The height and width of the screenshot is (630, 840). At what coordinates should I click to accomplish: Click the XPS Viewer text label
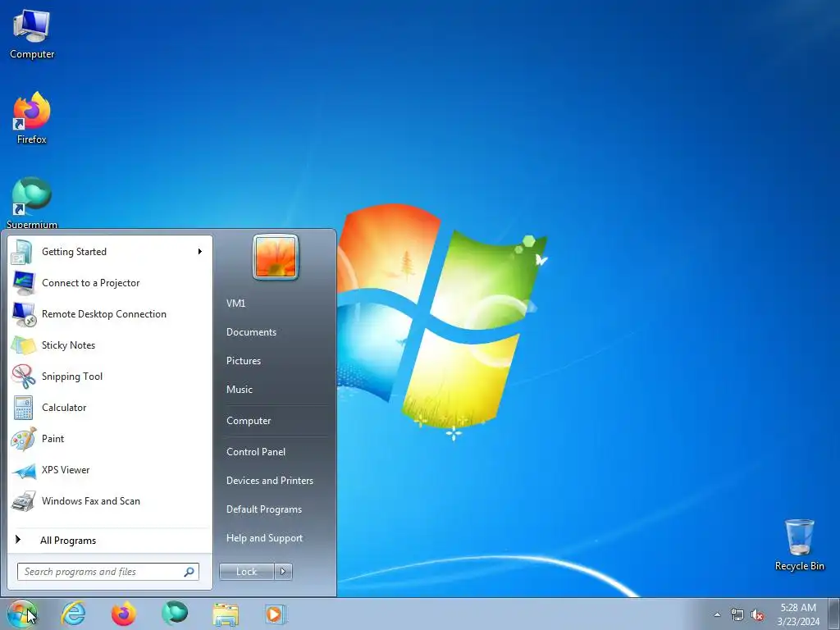point(66,470)
